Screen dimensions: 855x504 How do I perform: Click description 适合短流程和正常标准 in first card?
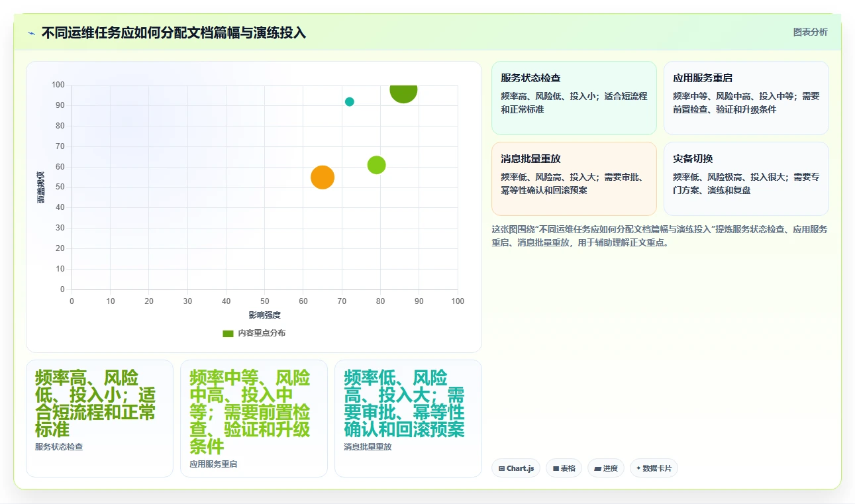tap(574, 103)
